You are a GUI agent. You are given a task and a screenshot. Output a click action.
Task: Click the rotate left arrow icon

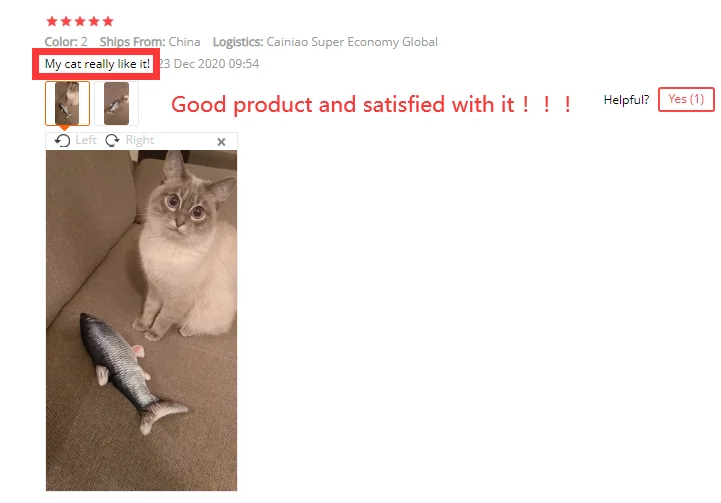(62, 140)
